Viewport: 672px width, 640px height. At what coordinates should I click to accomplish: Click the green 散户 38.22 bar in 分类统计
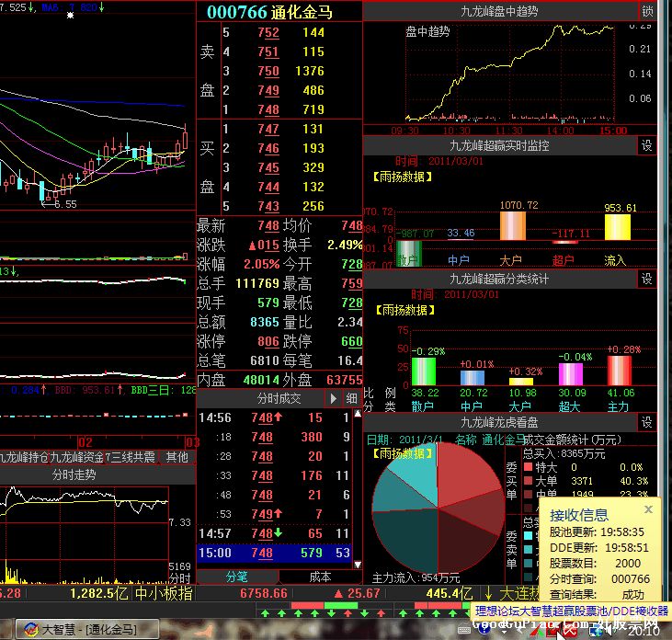coord(424,371)
